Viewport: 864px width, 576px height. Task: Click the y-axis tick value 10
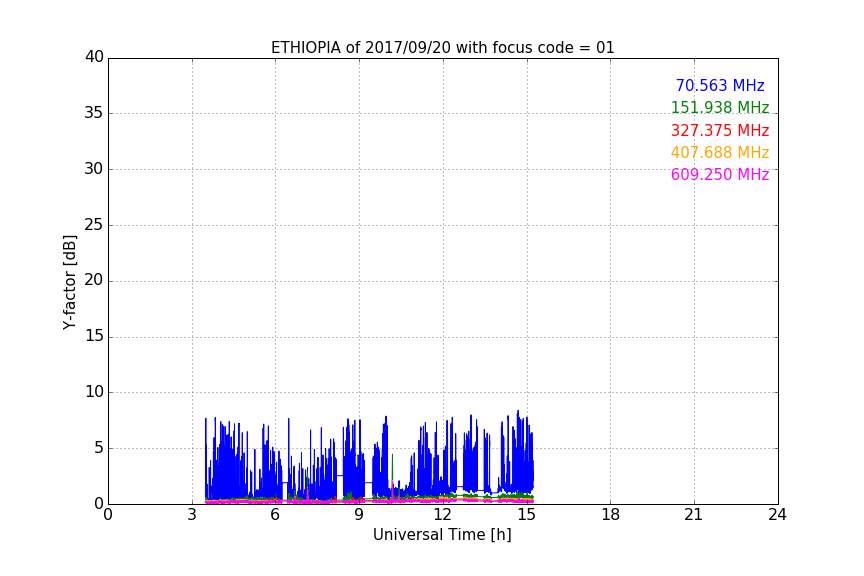pos(94,392)
